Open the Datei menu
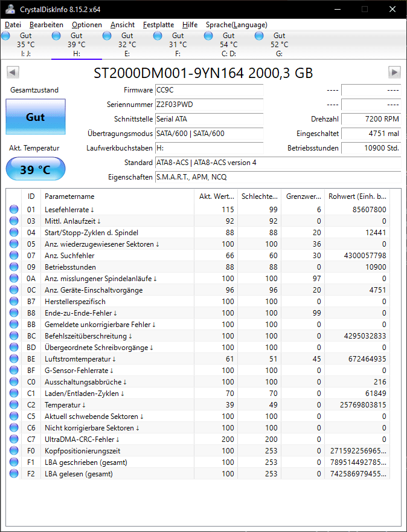Viewport: 407px width, 532px height. 13,25
